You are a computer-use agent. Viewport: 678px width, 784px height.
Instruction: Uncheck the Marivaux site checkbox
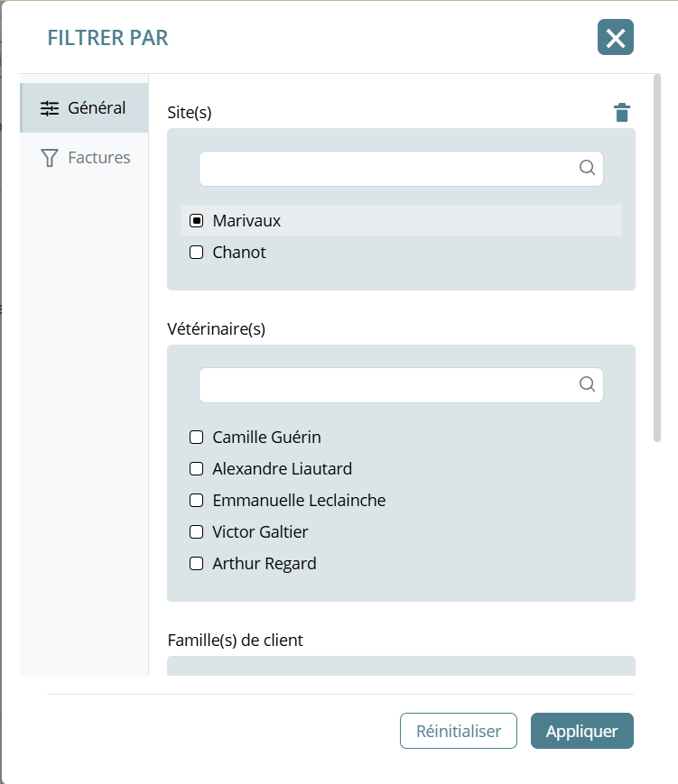(196, 221)
